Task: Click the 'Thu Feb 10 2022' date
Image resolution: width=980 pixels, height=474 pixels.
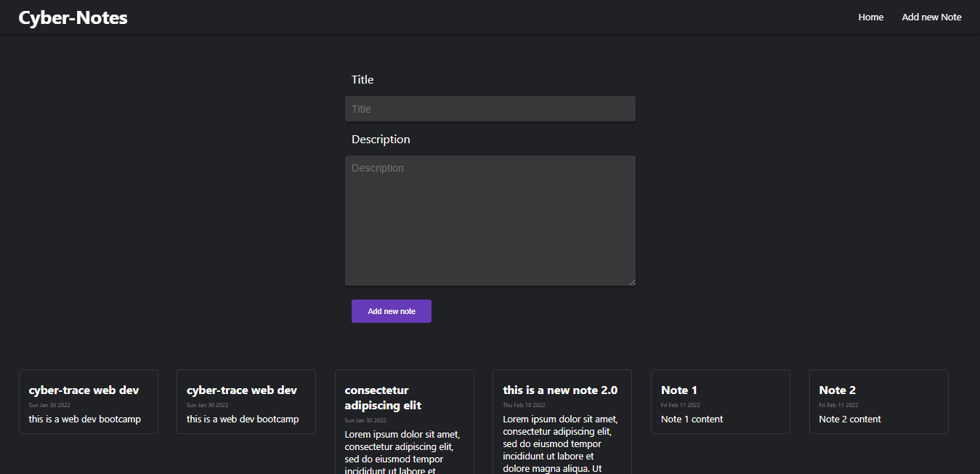Action: coord(524,405)
